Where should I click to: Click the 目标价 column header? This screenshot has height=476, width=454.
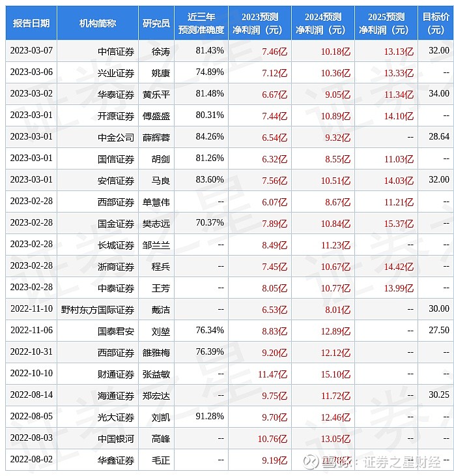[436, 23]
